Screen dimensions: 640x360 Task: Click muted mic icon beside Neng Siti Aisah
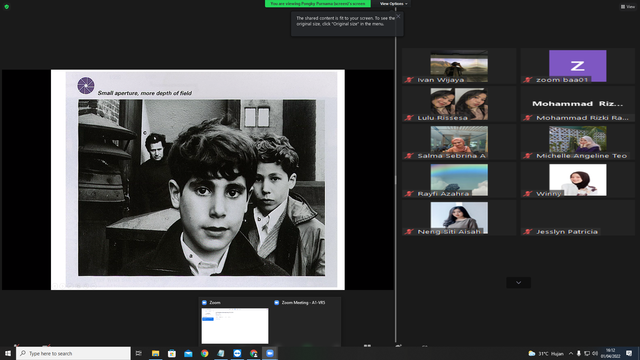pos(409,232)
